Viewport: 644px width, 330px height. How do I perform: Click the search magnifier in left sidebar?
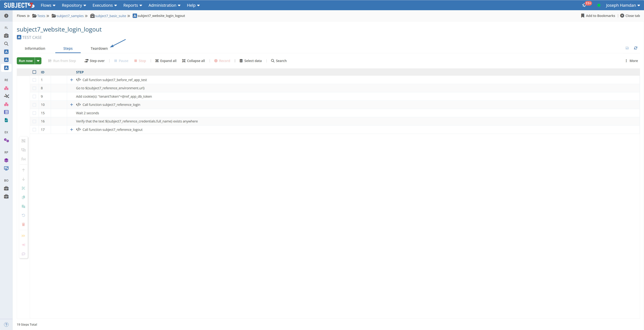6,44
